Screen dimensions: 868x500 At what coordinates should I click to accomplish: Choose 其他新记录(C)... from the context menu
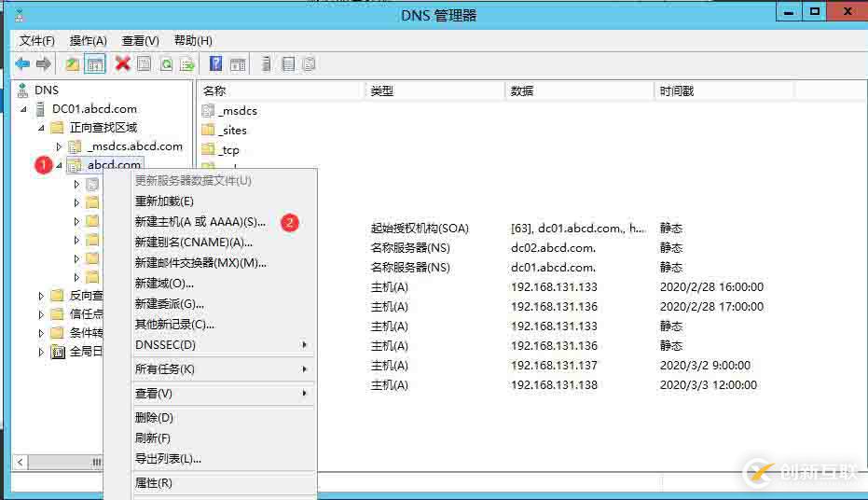pyautogui.click(x=224, y=324)
